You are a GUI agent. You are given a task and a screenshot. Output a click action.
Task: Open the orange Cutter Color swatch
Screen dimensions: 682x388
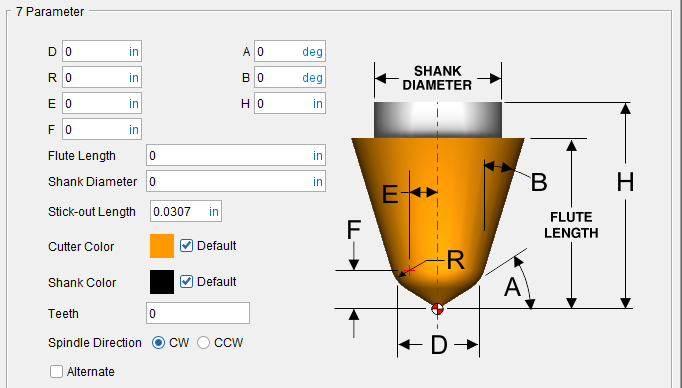162,246
